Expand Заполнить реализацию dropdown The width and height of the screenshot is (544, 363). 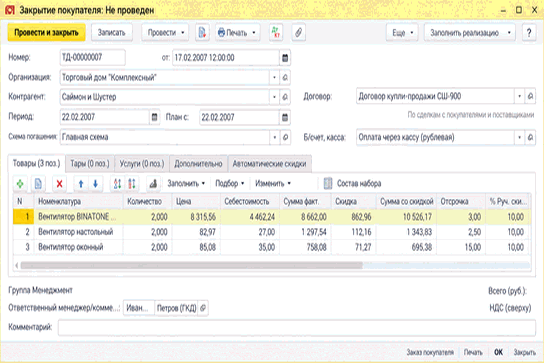[x=509, y=33]
